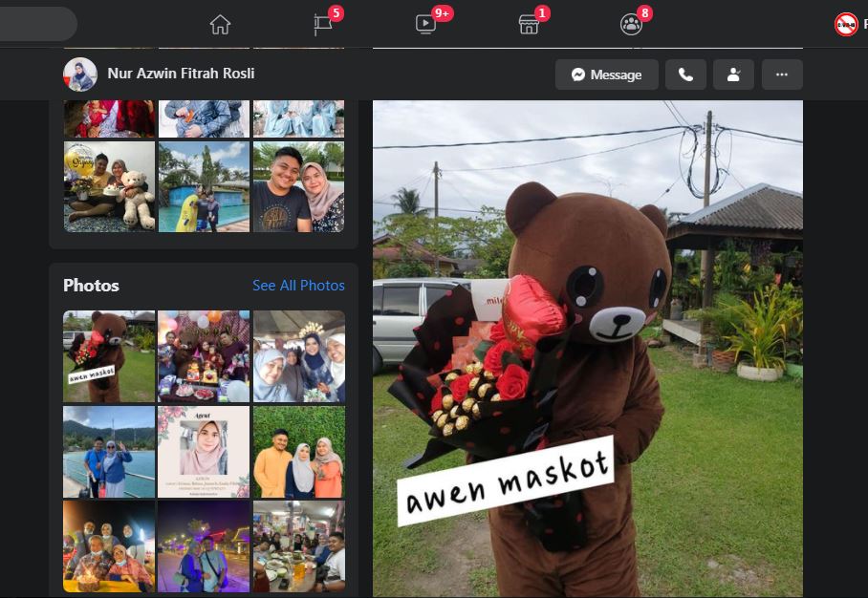868x598 pixels.
Task: Go to the Facebook Home icon
Action: pyautogui.click(x=220, y=24)
